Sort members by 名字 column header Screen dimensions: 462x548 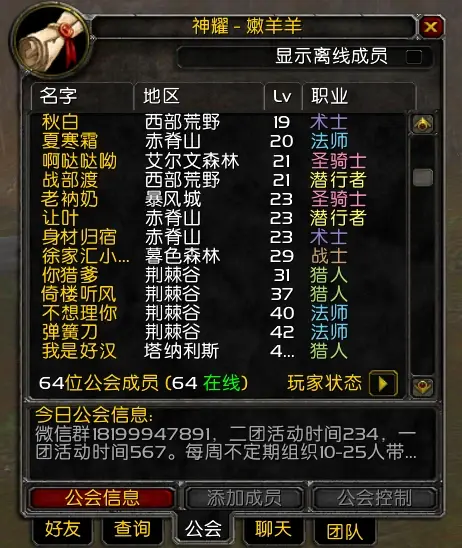click(82, 96)
